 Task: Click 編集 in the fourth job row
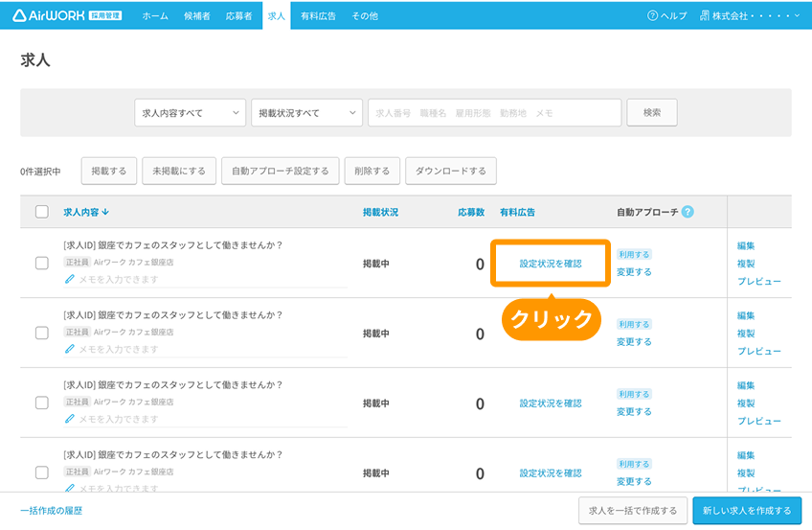(746, 456)
